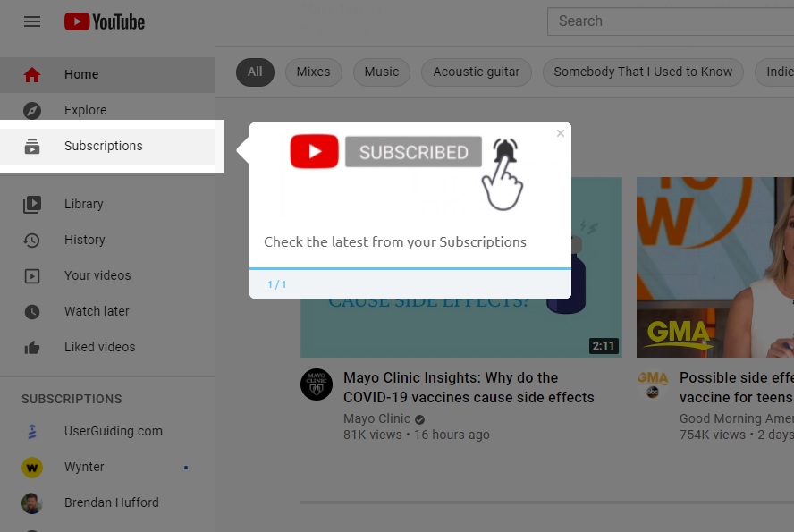
Task: Open the UserGuiding.com channel subscription
Action: 113,431
